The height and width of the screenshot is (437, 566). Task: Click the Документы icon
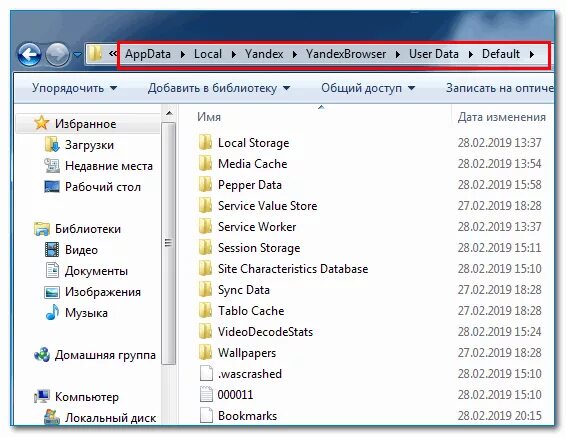(x=52, y=270)
